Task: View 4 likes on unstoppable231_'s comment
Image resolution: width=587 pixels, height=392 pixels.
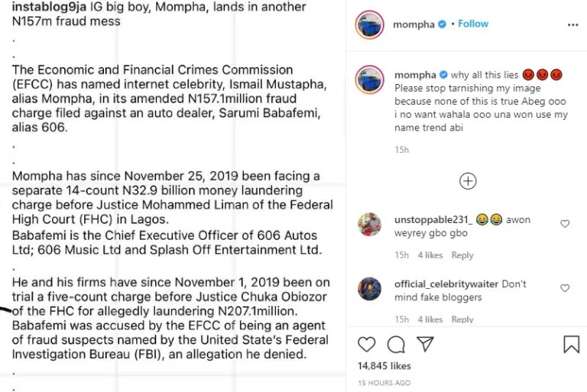Action: pyautogui.click(x=430, y=255)
